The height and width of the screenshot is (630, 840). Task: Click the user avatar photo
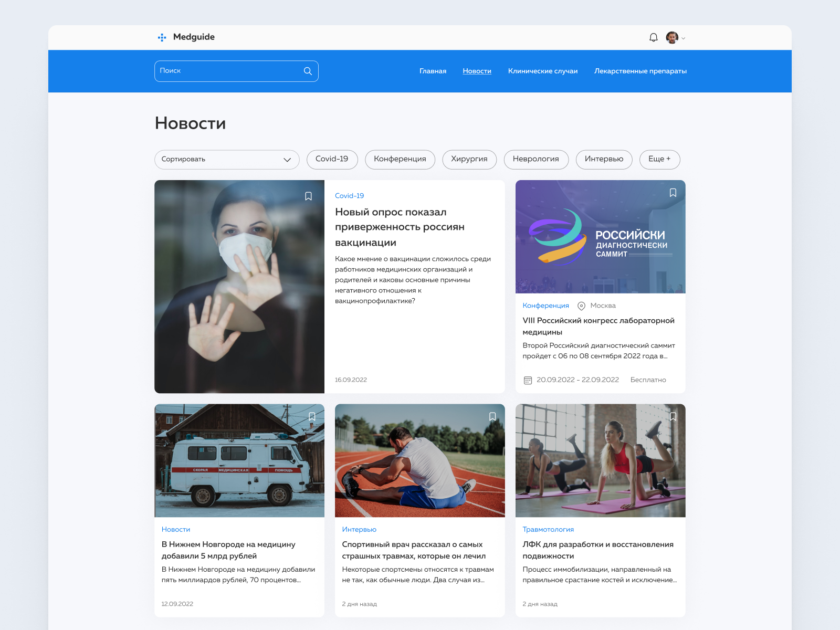point(672,37)
